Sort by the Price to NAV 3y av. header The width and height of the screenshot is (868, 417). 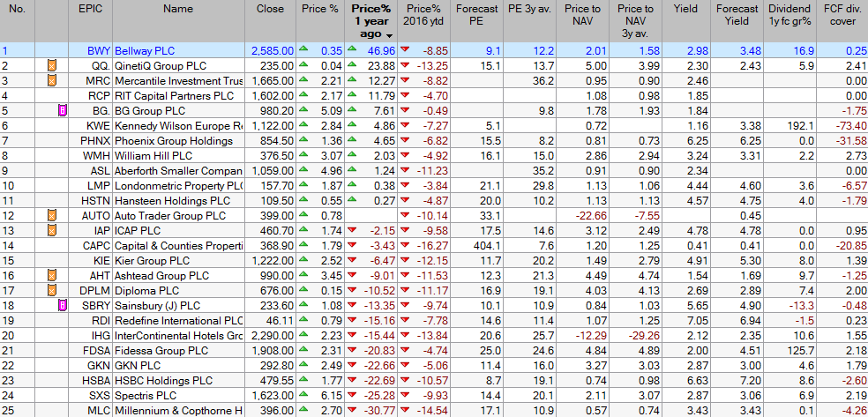point(635,21)
